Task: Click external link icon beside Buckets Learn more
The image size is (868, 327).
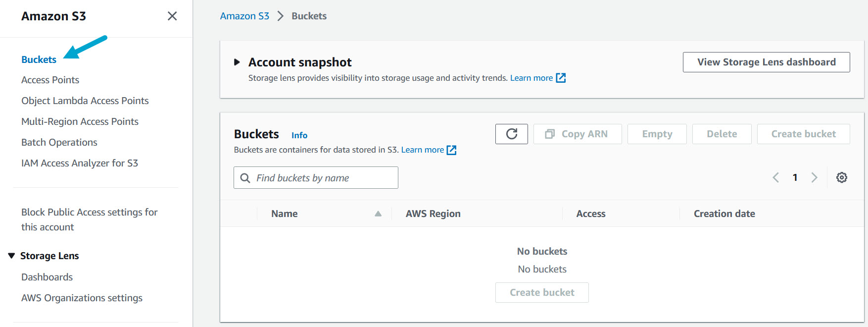Action: click(x=451, y=150)
